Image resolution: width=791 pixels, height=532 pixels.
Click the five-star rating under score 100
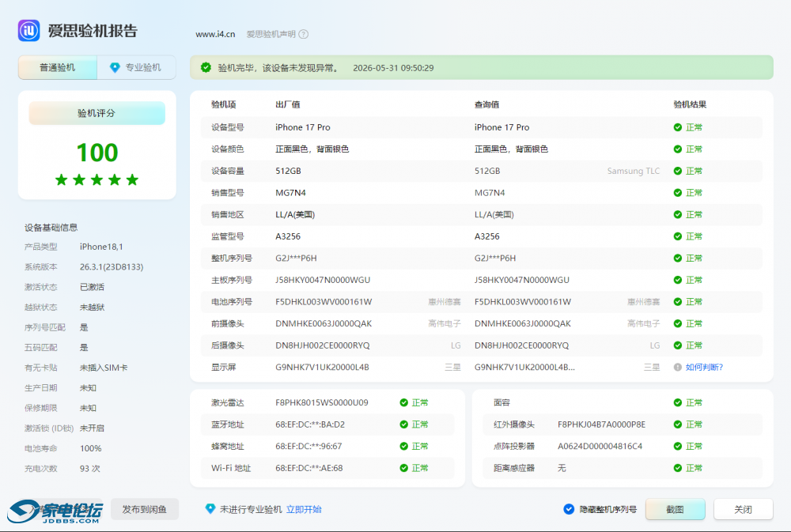tap(97, 179)
